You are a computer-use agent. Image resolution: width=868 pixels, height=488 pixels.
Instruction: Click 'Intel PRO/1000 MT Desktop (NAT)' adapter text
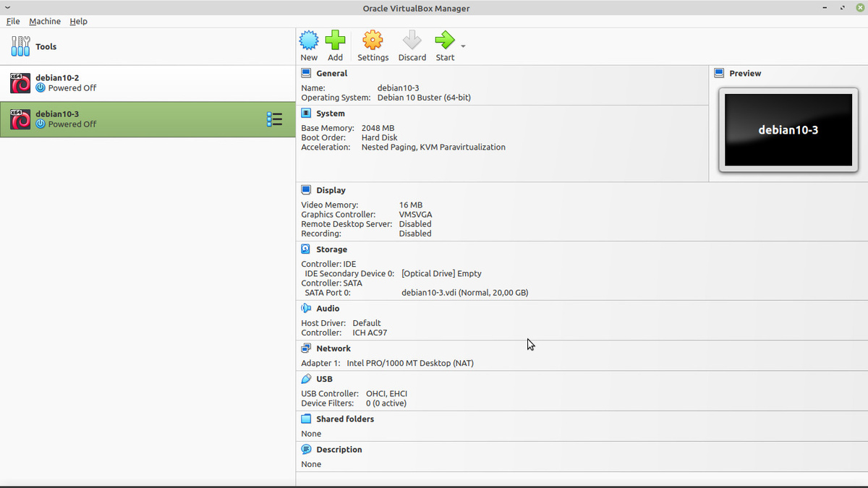(x=410, y=364)
